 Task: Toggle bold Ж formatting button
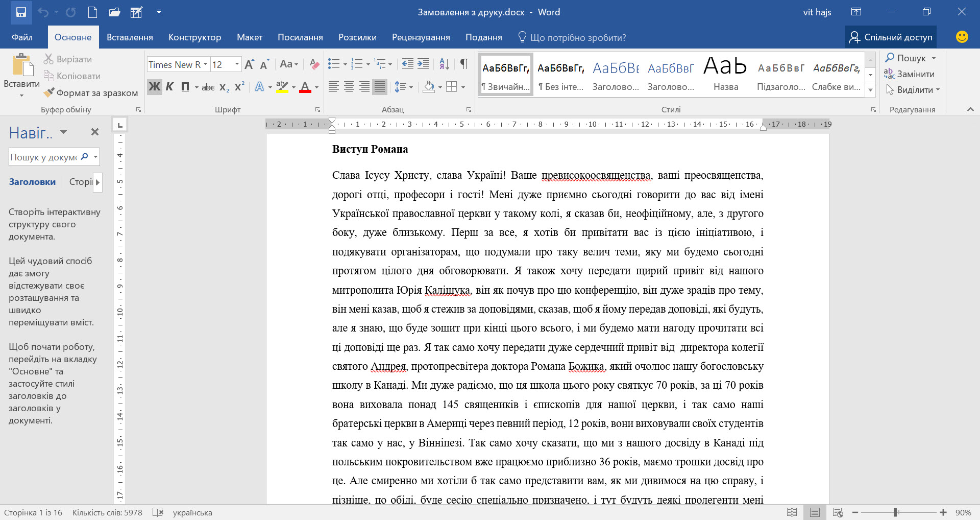(x=155, y=87)
